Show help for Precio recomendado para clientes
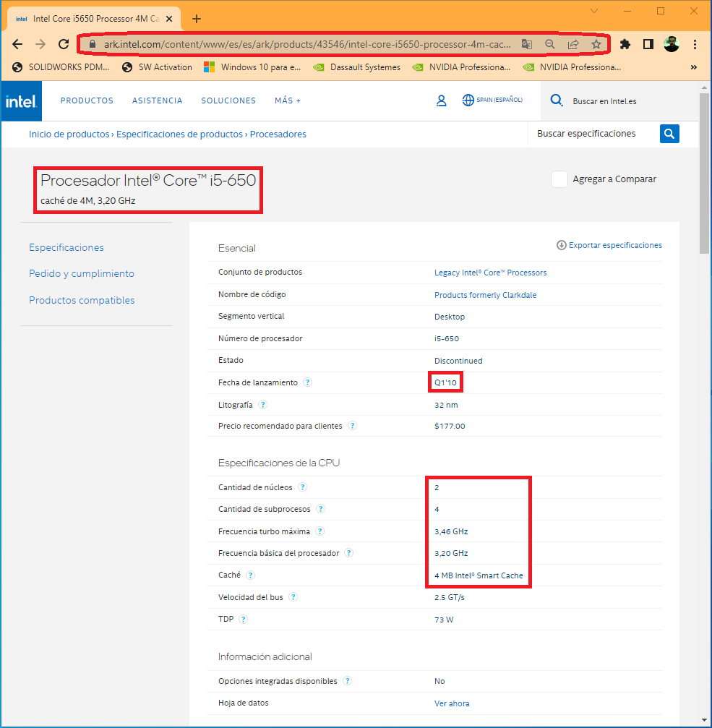This screenshot has height=728, width=712. 352,426
